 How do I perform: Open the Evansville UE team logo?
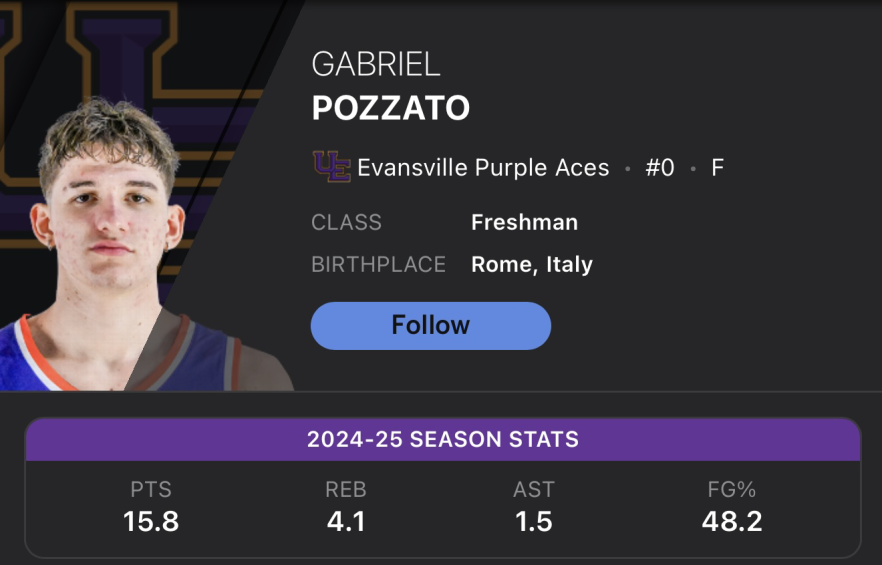pos(332,167)
